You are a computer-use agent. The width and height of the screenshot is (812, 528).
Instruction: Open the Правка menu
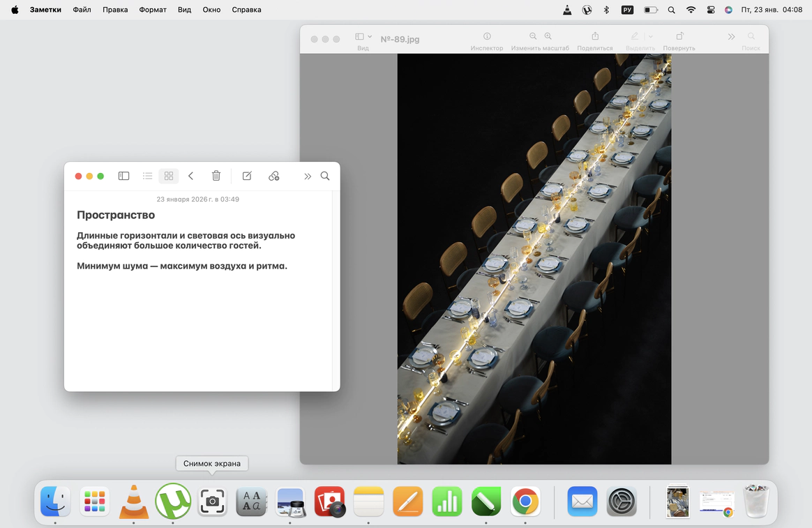(x=114, y=10)
